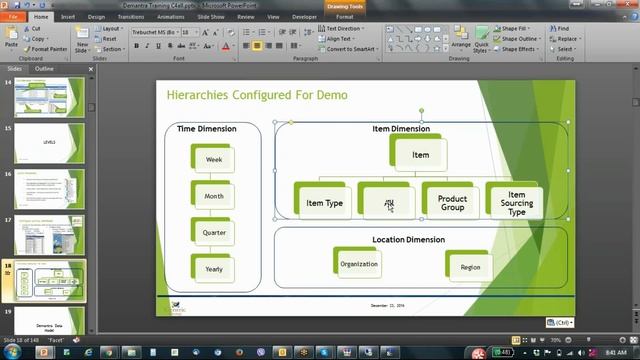Click the font color swatch
The width and height of the screenshot is (640, 360).
[x=226, y=46]
